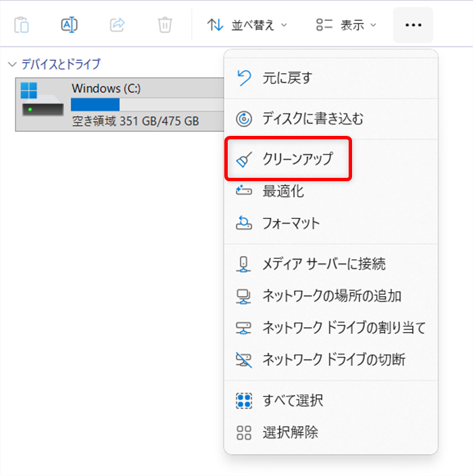The height and width of the screenshot is (476, 473).
Task: Click the format drive icon beside フォーマット
Action: click(244, 223)
